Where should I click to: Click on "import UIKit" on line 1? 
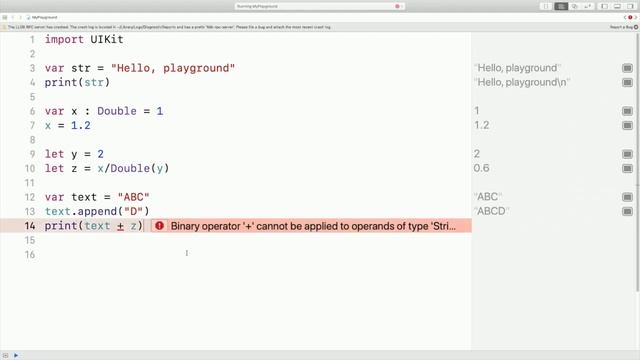pyautogui.click(x=84, y=39)
